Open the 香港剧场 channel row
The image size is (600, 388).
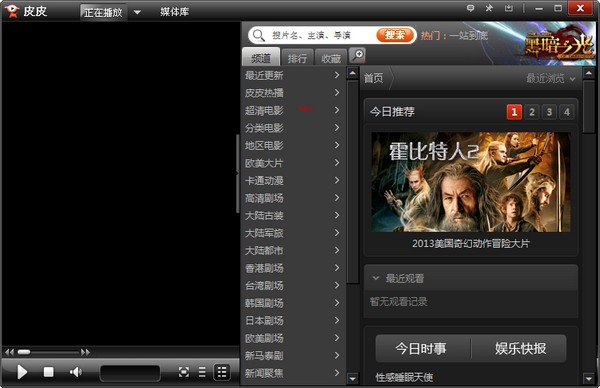pyautogui.click(x=293, y=268)
